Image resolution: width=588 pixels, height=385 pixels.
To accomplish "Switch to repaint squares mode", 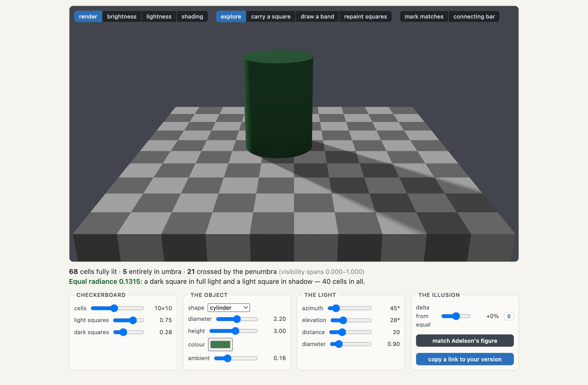I will 365,16.
